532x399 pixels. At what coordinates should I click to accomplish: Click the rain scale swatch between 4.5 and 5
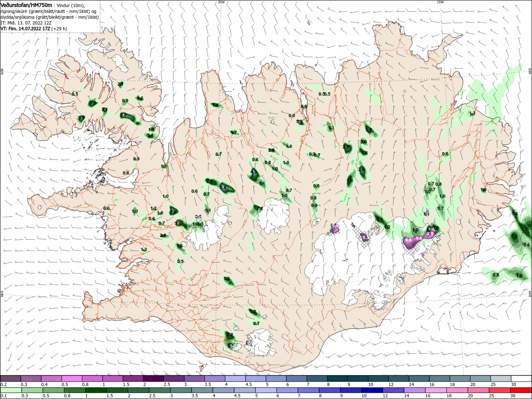click(244, 390)
